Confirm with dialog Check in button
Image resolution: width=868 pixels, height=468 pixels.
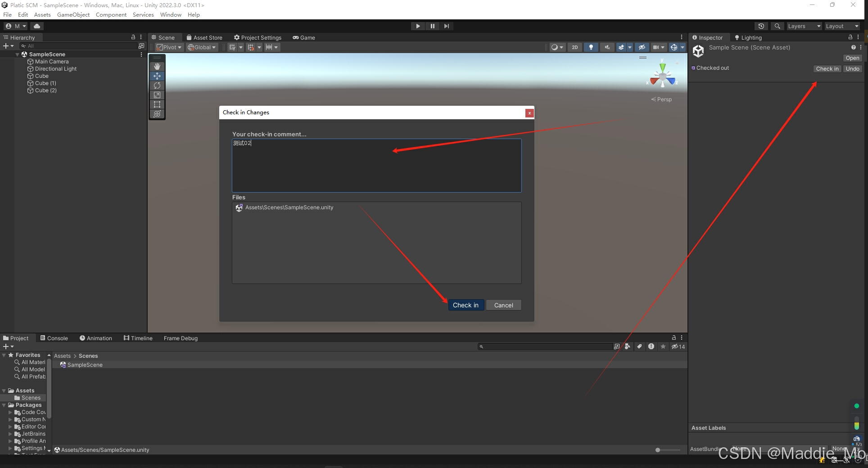(466, 305)
